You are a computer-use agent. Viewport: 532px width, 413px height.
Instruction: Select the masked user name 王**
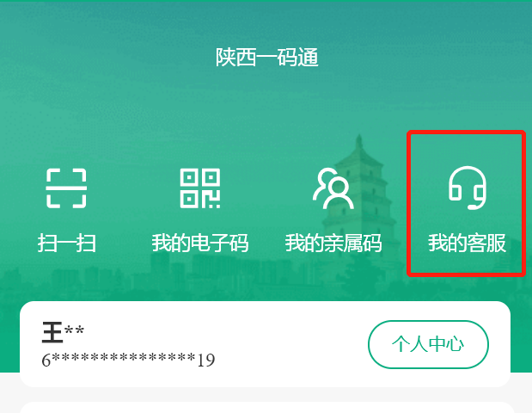click(63, 332)
